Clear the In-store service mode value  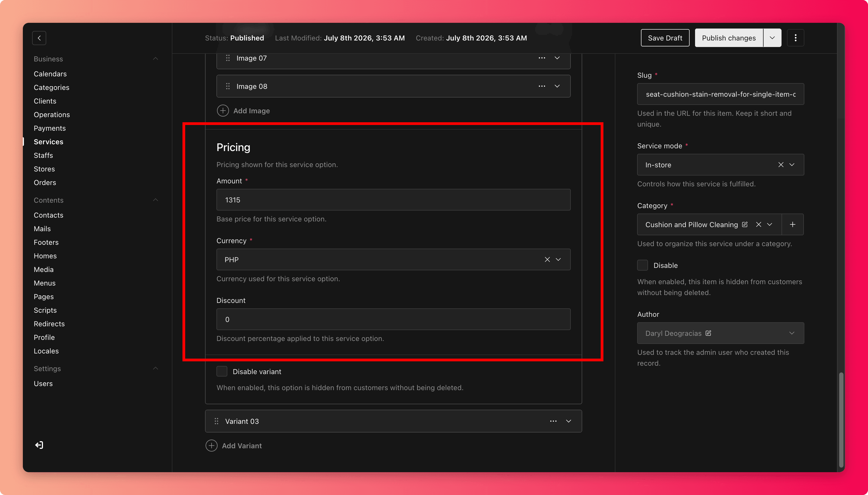[x=780, y=165]
